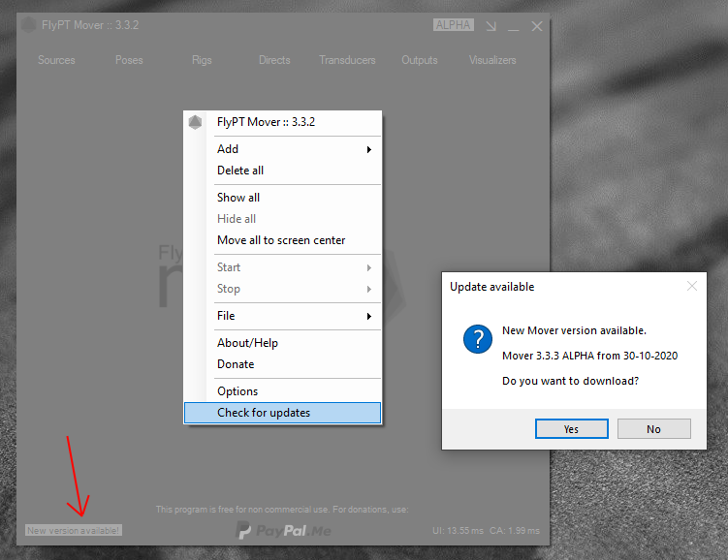Click the resize arrow icon next to ALPHA

tap(491, 26)
